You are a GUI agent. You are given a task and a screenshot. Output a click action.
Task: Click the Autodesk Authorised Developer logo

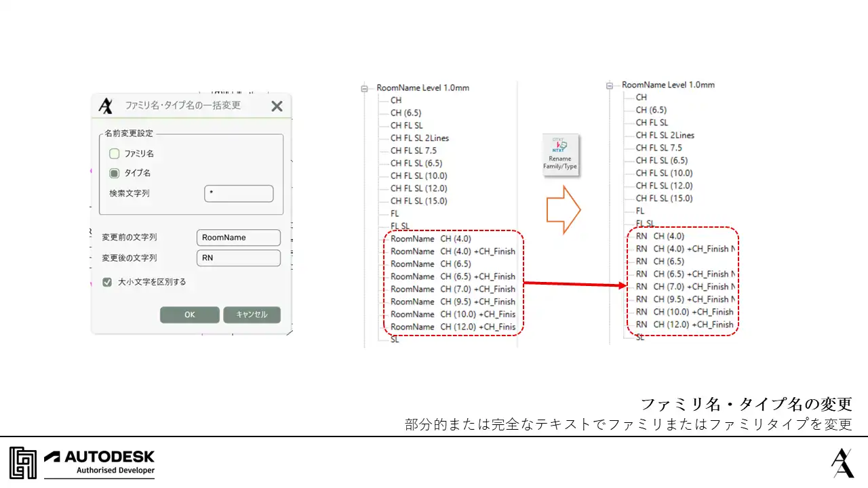82,462
